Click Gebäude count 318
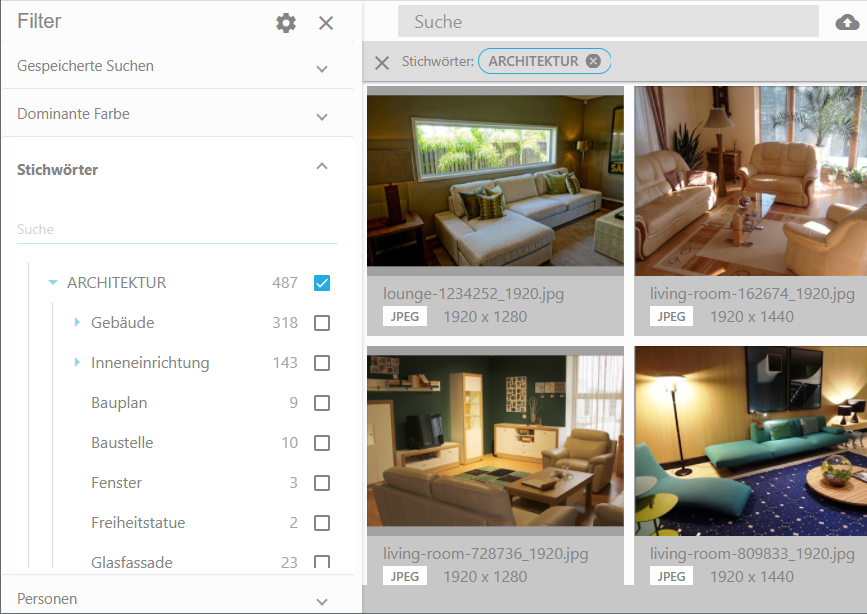This screenshot has width=867, height=614. 285,322
